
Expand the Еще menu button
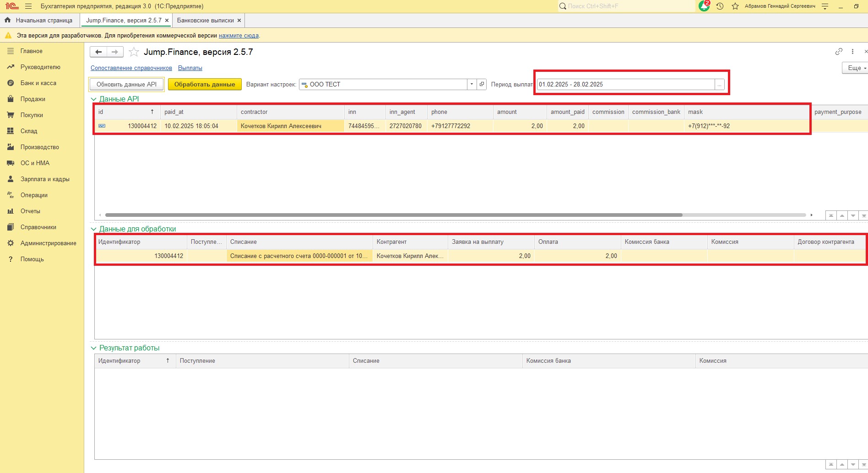tap(855, 68)
